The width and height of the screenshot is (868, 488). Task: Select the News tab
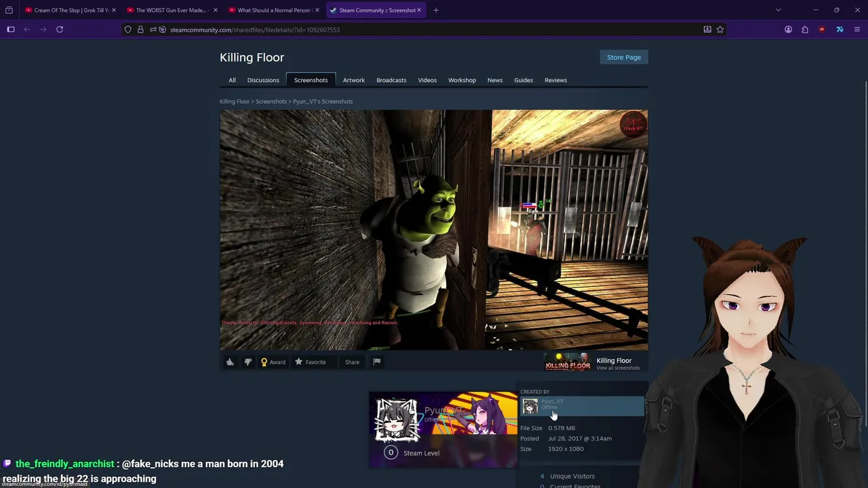[495, 80]
